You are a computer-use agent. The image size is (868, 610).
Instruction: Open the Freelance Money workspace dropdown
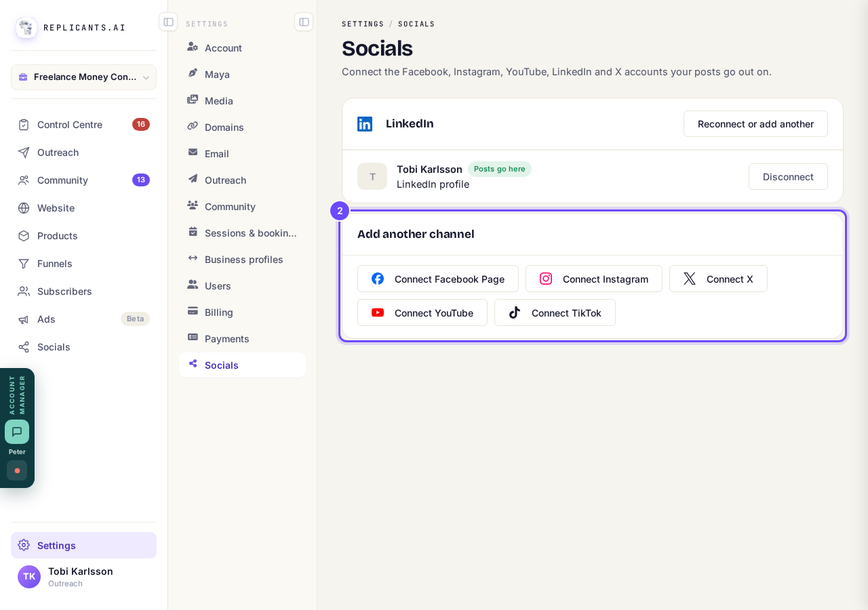coord(83,77)
